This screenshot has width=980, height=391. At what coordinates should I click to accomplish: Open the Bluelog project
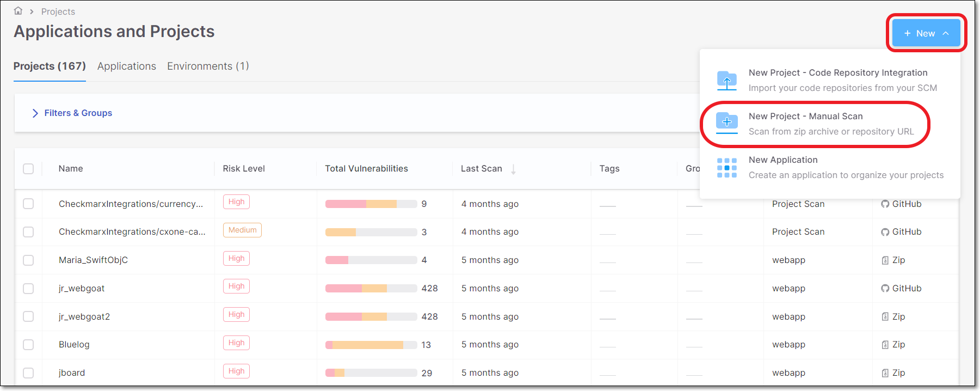[74, 344]
